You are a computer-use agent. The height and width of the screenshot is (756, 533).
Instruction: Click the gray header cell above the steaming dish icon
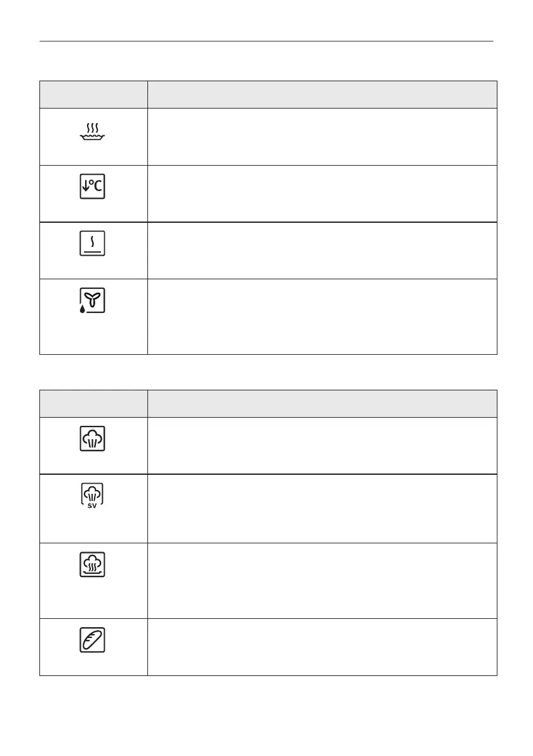93,95
